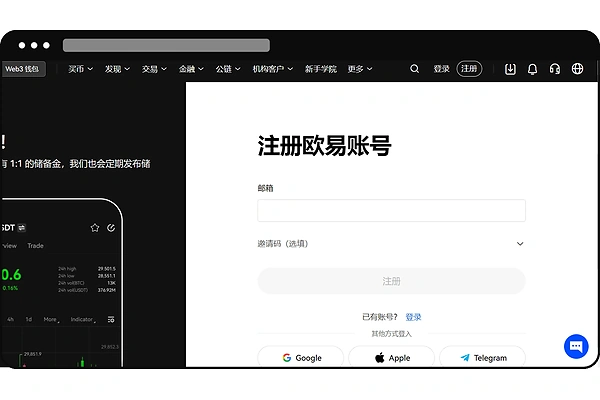Image resolution: width=600 pixels, height=400 pixels.
Task: Click the circular icon beside the star
Action: pyautogui.click(x=111, y=228)
